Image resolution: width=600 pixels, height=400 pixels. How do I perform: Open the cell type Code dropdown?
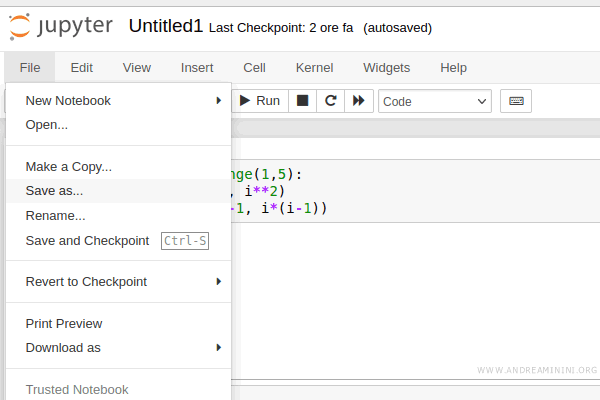(435, 101)
